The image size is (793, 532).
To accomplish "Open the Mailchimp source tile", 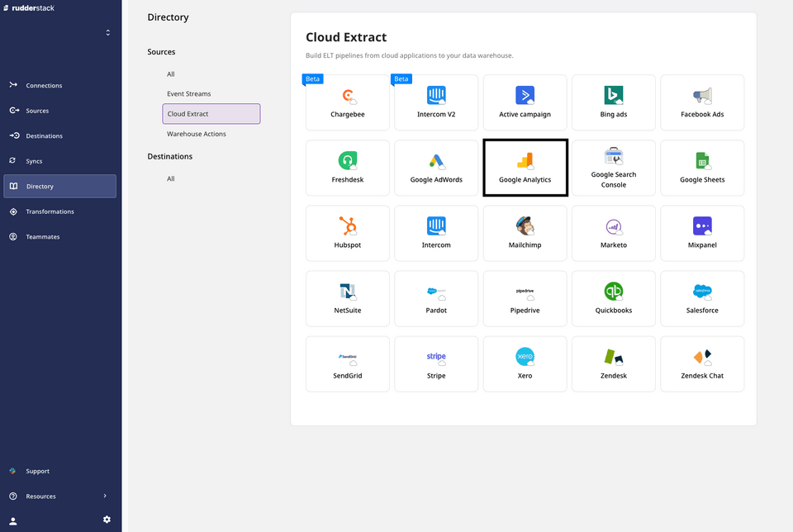I will coord(525,233).
